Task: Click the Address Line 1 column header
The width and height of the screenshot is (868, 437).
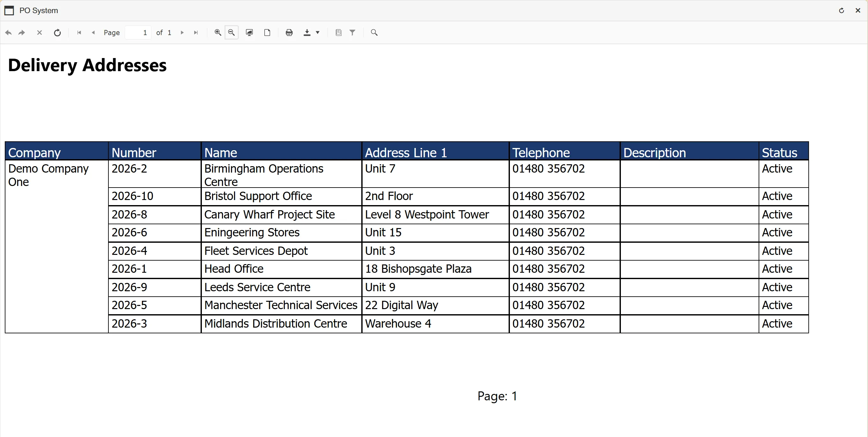Action: [x=435, y=151]
